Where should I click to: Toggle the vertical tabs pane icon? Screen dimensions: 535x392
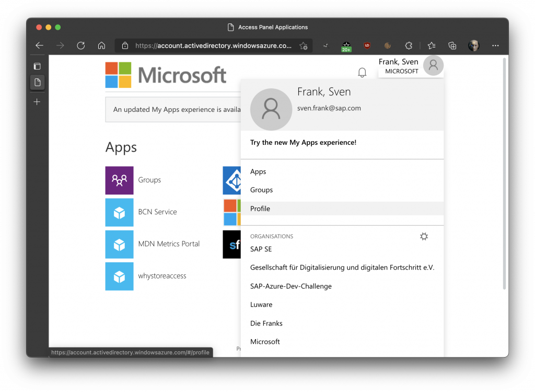(37, 66)
